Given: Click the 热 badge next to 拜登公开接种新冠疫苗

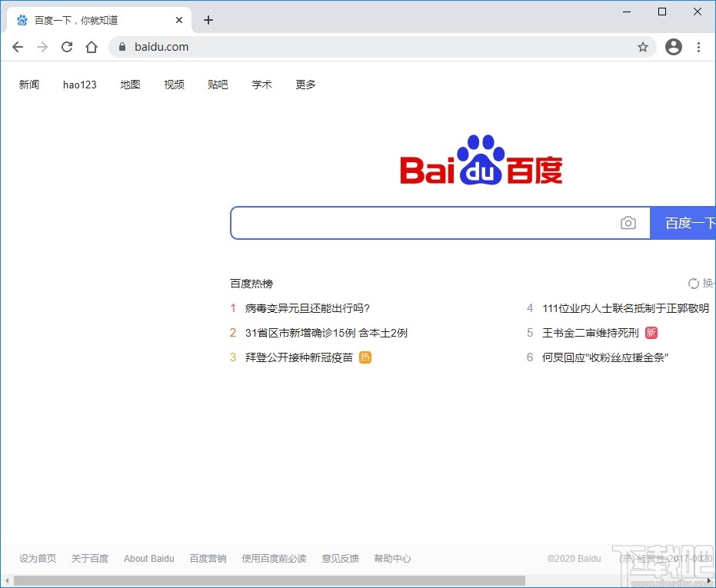Looking at the screenshot, I should click(x=365, y=357).
